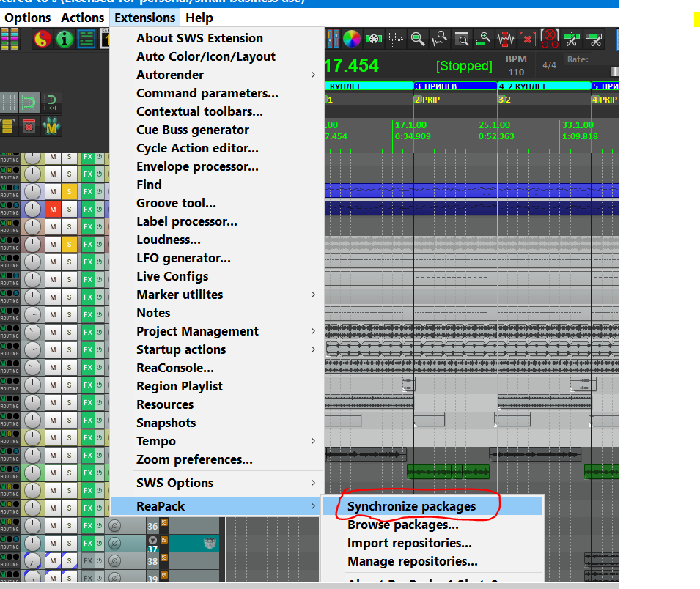Click the green info circle icon
Screen dimensions: 700x589
[65, 40]
